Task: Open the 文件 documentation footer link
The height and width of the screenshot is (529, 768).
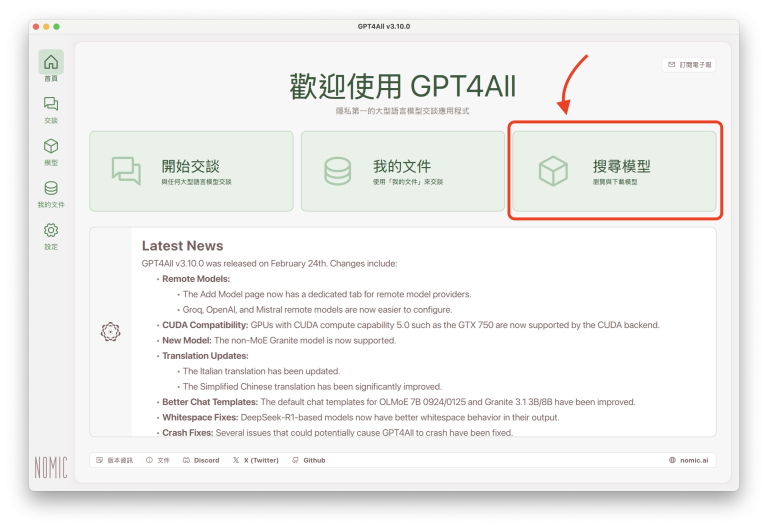Action: coord(158,460)
